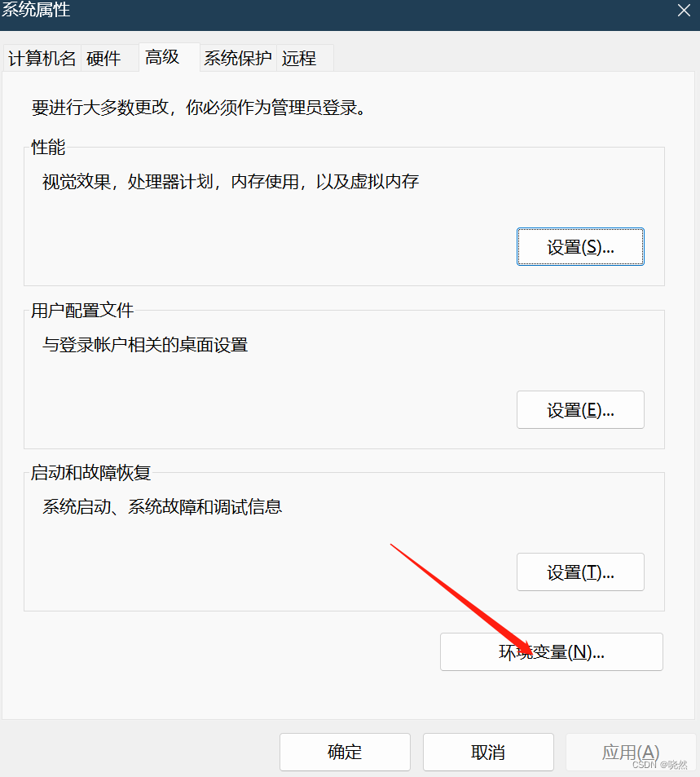Switch to the 计算机名 tab
700x777 pixels.
[41, 58]
